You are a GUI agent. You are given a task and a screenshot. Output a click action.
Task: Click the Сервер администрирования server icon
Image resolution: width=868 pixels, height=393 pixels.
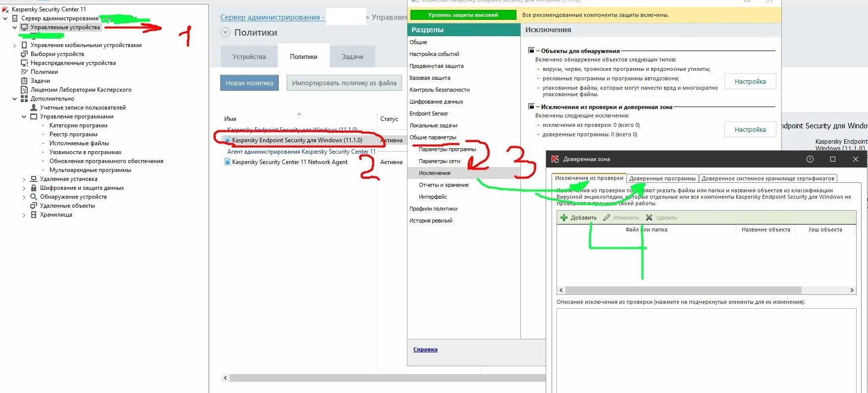point(15,18)
